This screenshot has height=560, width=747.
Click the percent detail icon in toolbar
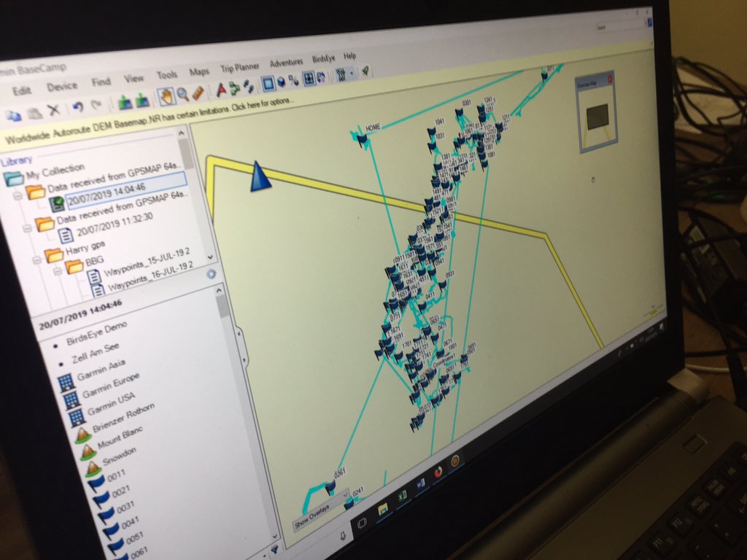pos(293,81)
